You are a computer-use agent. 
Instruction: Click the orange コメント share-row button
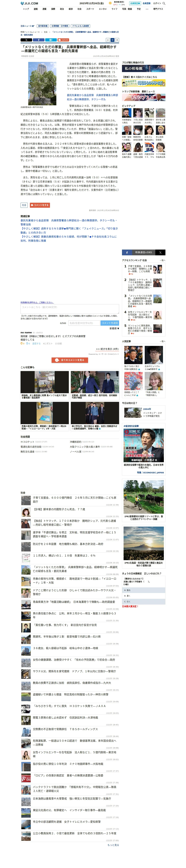(63, 40)
